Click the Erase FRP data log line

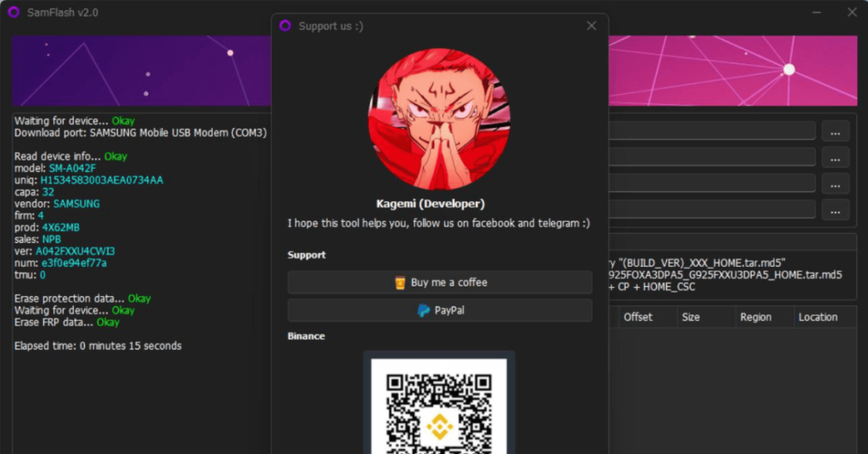(67, 323)
